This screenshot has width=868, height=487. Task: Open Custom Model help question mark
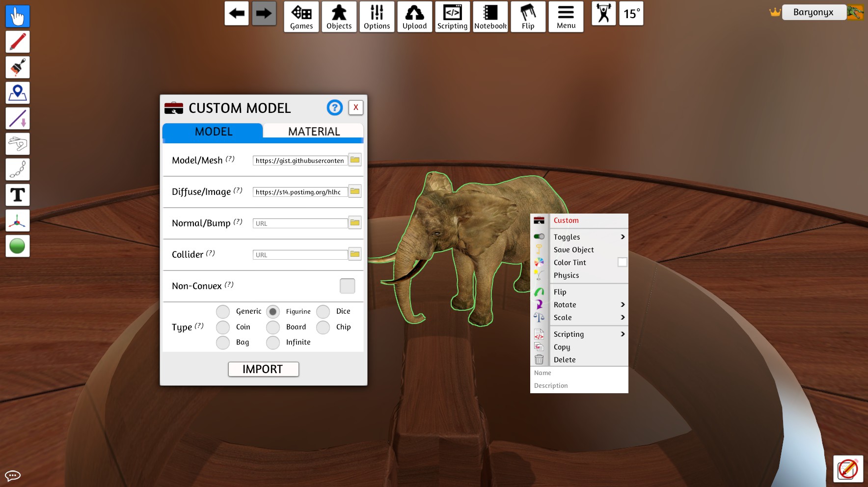335,108
